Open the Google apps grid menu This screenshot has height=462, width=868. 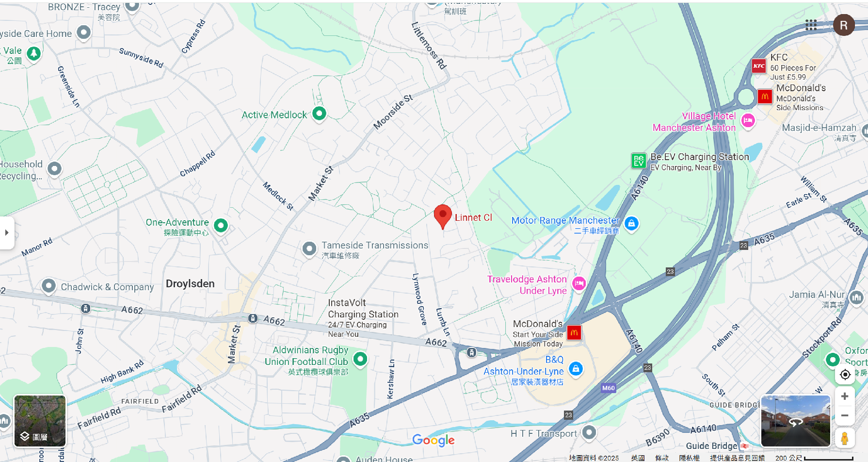click(811, 25)
